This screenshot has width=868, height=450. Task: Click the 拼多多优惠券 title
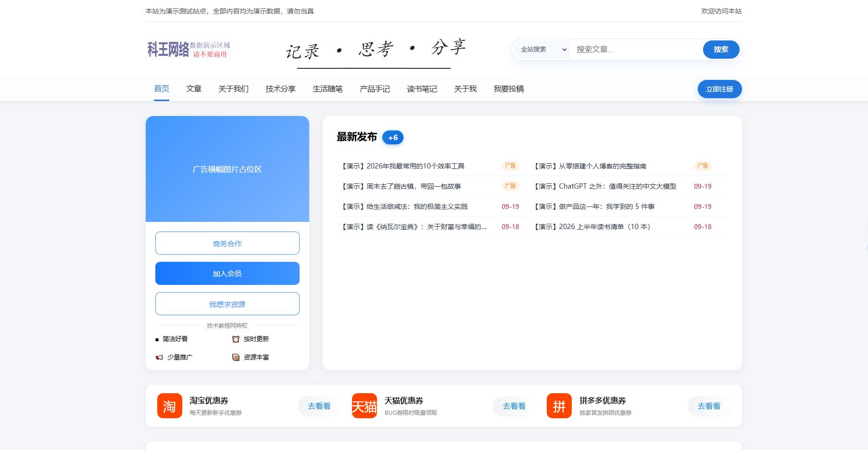pos(603,400)
